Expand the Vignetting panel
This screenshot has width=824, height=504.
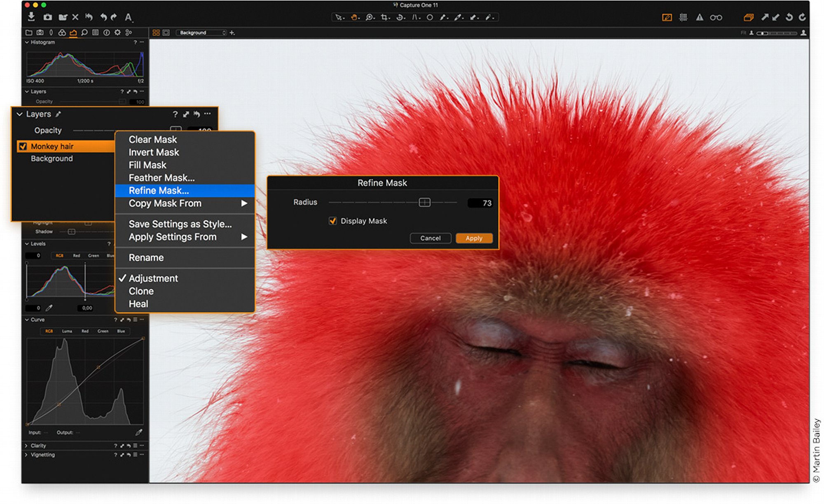click(x=26, y=455)
